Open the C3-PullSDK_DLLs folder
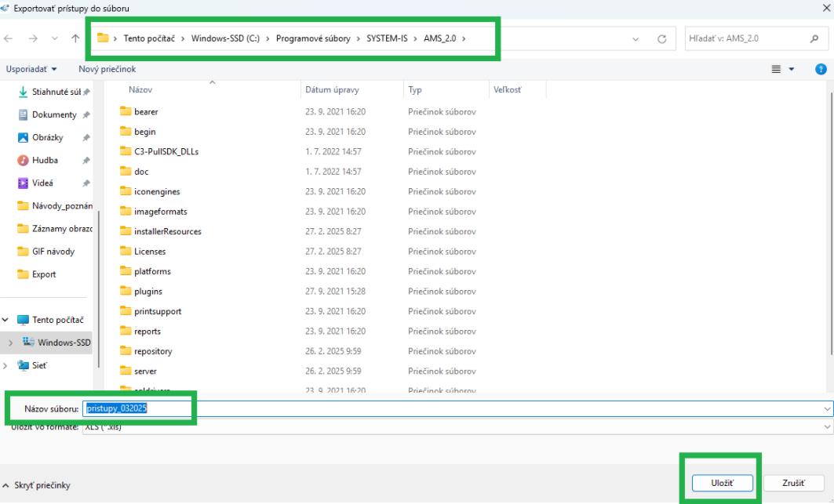This screenshot has width=834, height=504. coord(166,152)
